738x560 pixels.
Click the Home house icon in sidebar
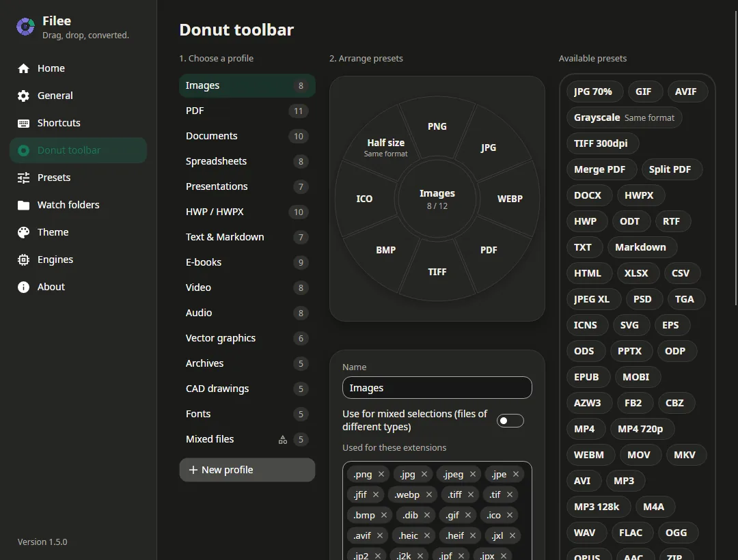(x=23, y=69)
